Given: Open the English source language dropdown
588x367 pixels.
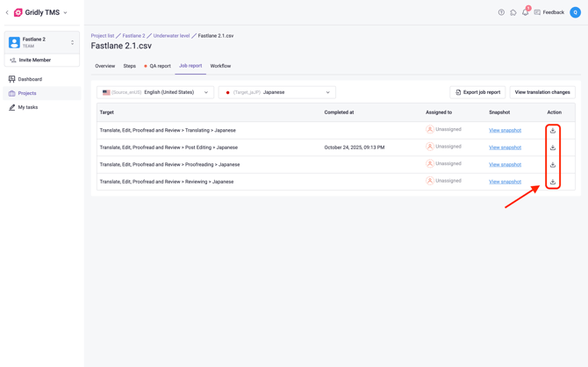Looking at the screenshot, I should (155, 92).
